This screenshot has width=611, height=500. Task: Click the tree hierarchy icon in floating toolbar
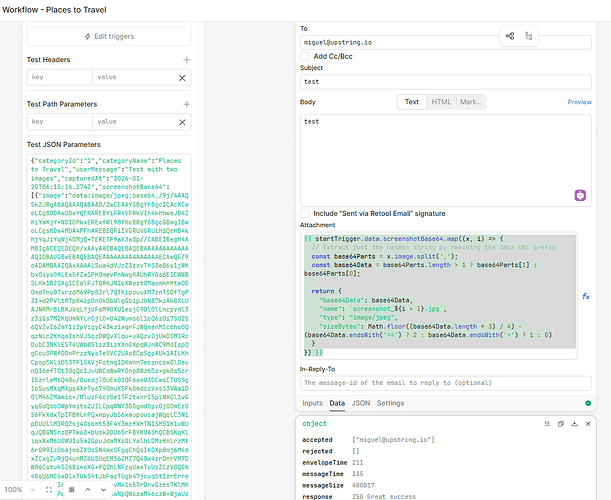coord(528,36)
